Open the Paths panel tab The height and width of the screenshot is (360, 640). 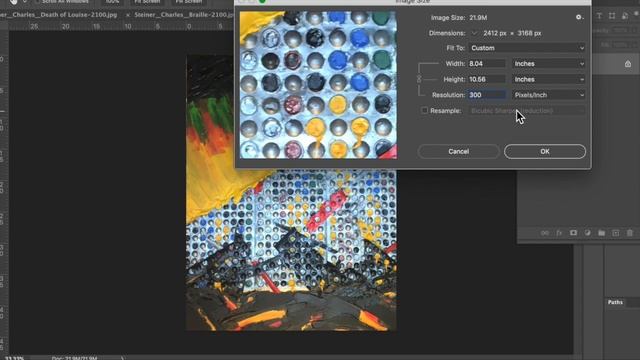pyautogui.click(x=615, y=302)
